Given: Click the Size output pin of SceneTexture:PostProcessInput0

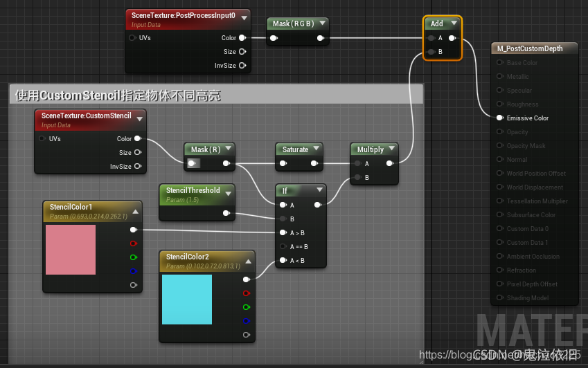Looking at the screenshot, I should pos(242,52).
